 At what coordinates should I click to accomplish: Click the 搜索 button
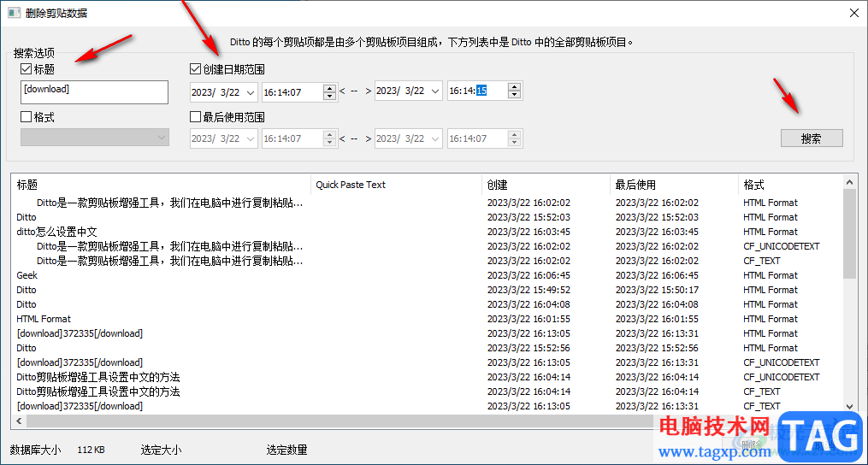click(812, 138)
